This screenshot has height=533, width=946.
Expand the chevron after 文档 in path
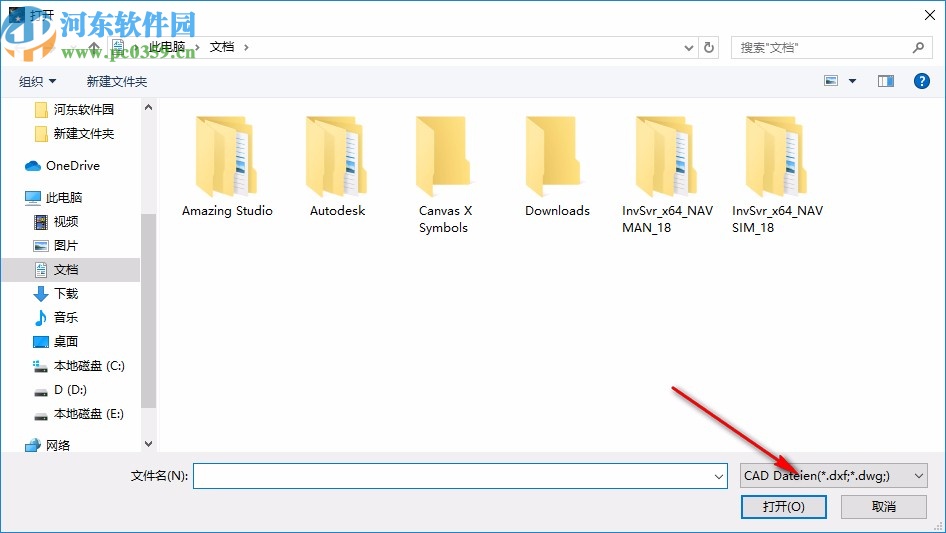click(246, 47)
